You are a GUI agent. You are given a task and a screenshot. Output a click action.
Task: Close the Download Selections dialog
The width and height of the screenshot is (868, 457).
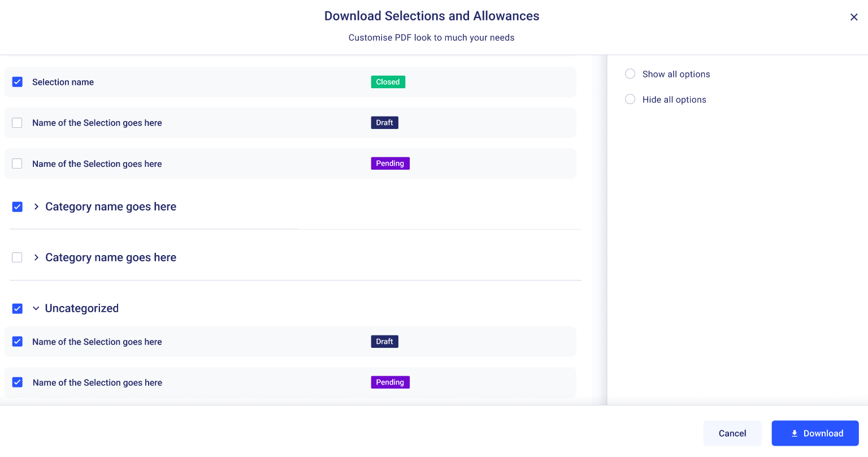pyautogui.click(x=854, y=17)
